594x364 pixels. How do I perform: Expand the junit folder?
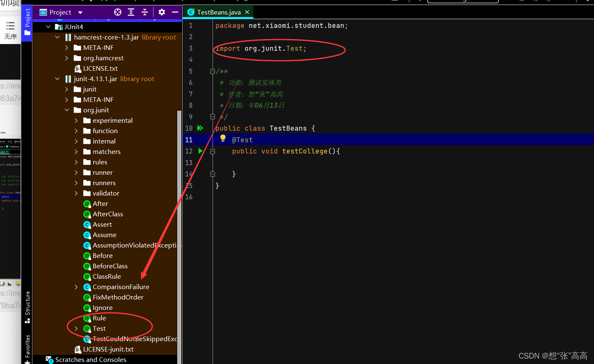pos(67,89)
